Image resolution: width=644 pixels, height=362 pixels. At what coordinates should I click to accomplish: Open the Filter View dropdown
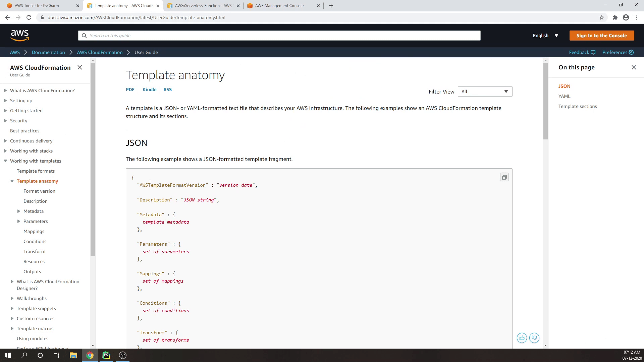(x=485, y=92)
